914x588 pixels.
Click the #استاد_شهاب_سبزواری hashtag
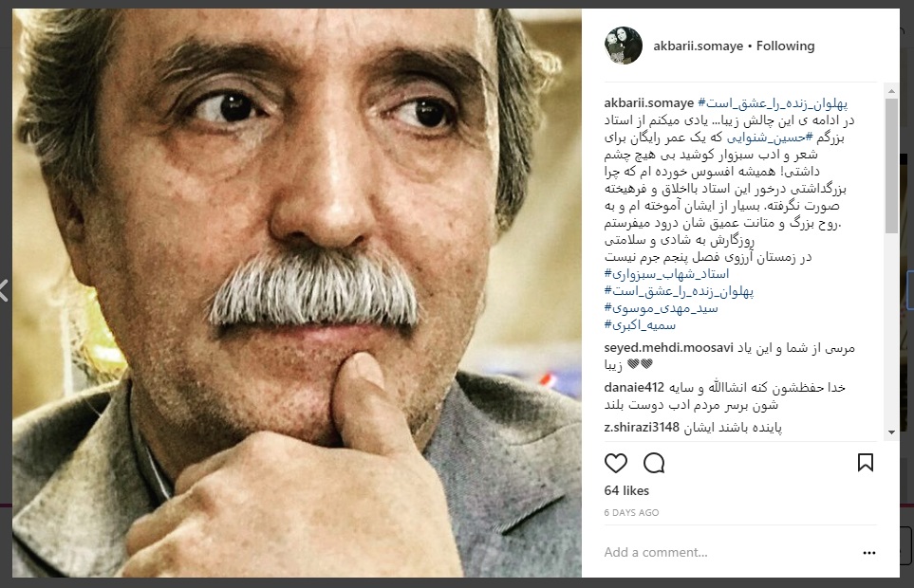click(666, 274)
